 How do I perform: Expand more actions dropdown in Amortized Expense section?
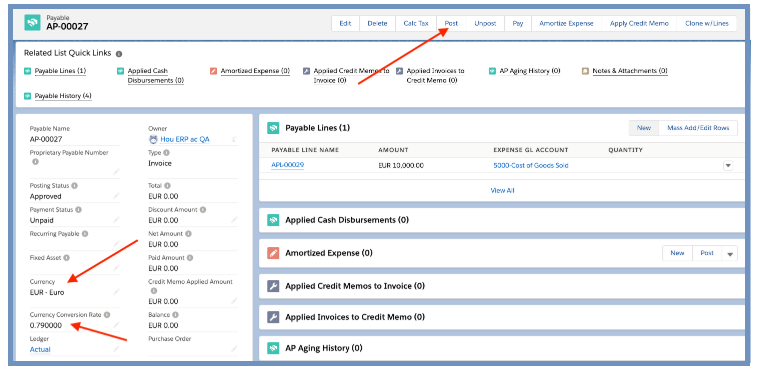[729, 253]
